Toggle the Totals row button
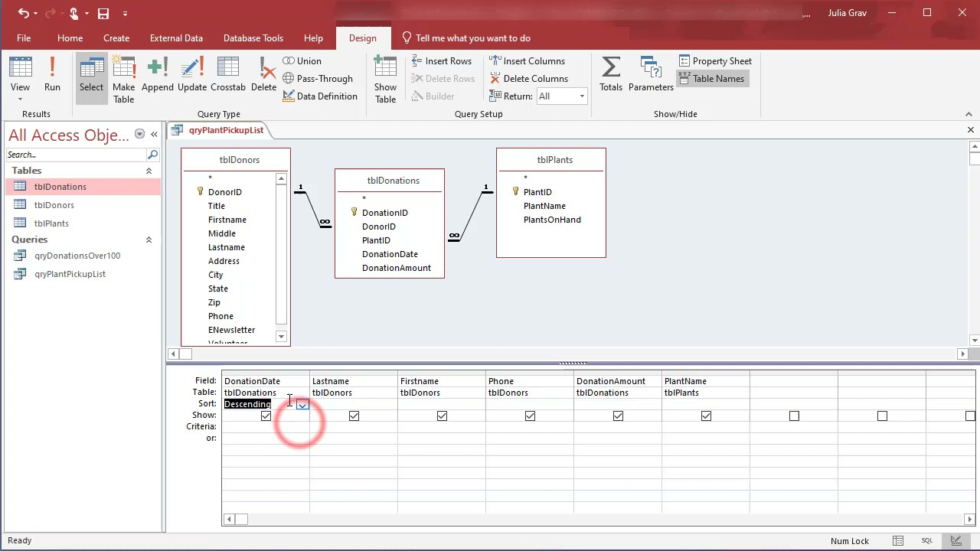 click(x=611, y=74)
